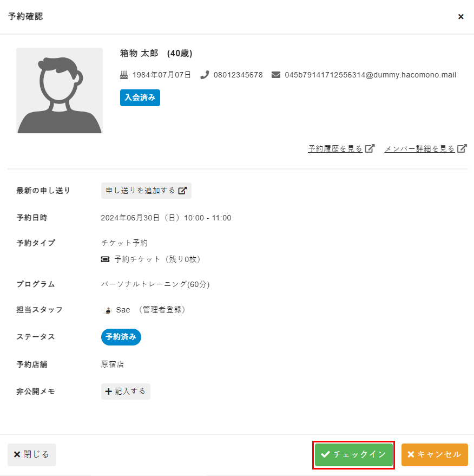Close the 予約確認 dialog with X icon
Image resolution: width=474 pixels, height=476 pixels.
[461, 17]
